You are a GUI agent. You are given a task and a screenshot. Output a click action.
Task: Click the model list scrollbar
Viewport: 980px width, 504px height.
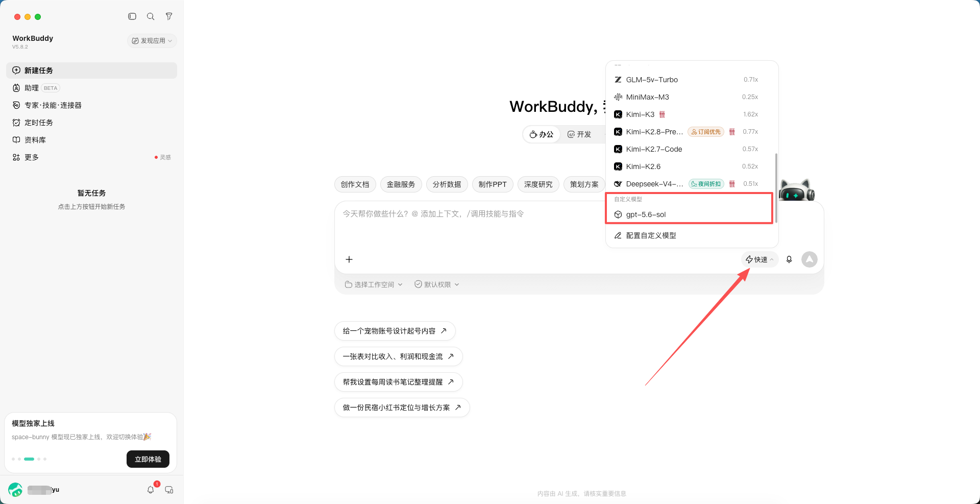[x=776, y=188]
